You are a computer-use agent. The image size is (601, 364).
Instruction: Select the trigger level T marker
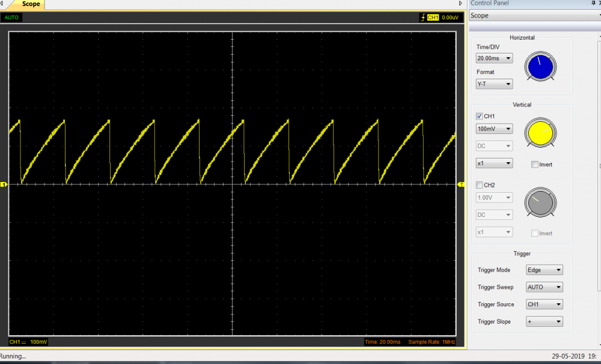pos(461,184)
